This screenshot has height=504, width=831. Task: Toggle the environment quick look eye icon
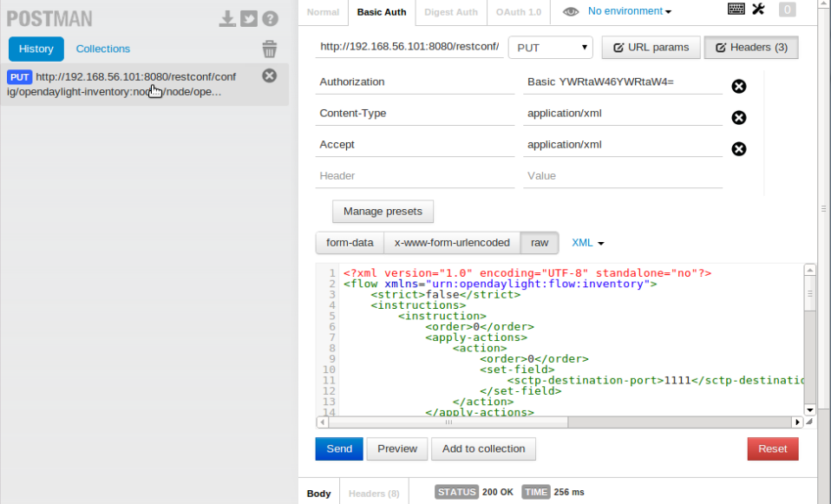571,11
